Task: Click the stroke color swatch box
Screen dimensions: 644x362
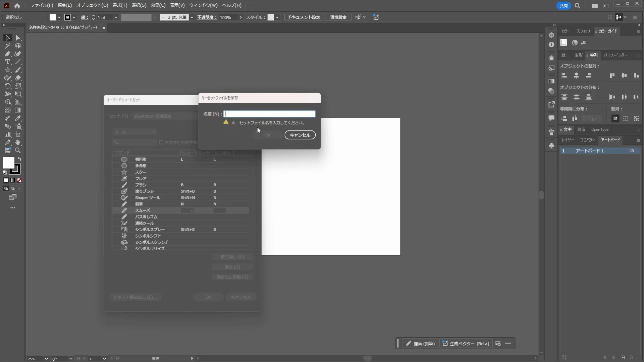Action: [68, 17]
